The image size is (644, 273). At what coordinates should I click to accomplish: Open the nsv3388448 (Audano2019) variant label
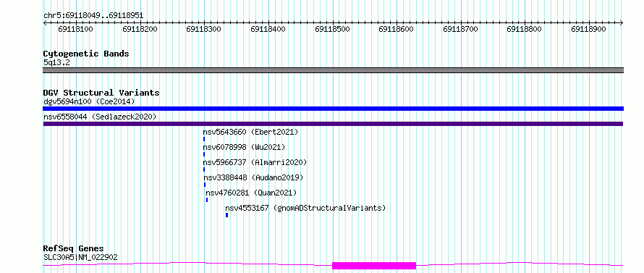(253, 177)
